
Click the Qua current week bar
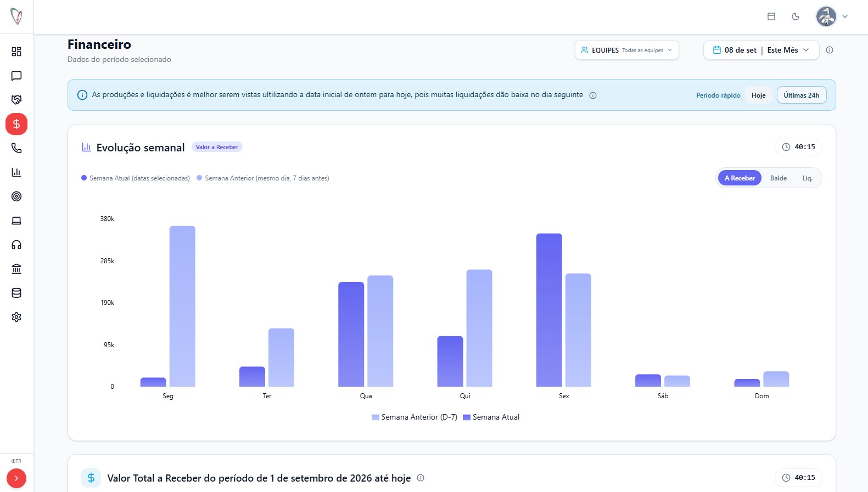click(x=351, y=334)
